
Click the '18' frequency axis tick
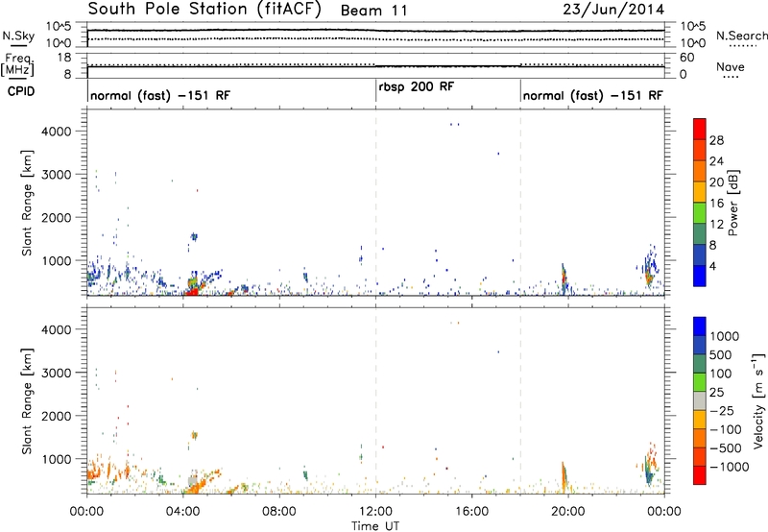click(x=63, y=58)
